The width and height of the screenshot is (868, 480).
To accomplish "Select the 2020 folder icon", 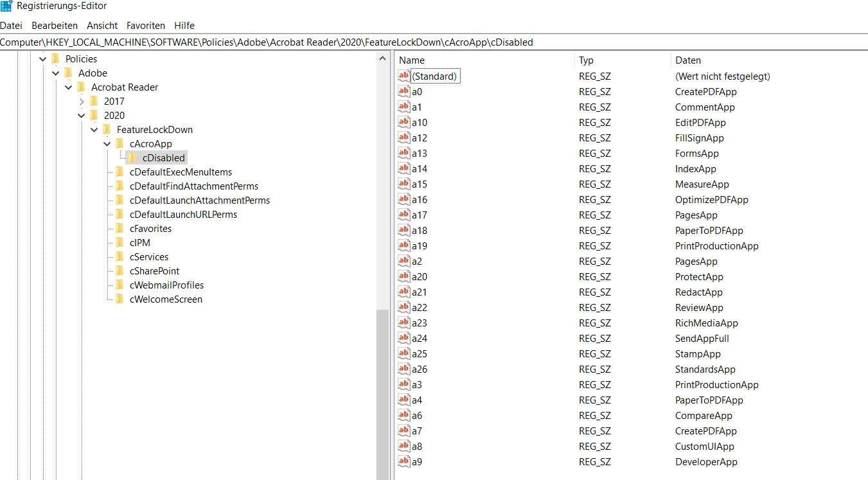I will click(94, 115).
